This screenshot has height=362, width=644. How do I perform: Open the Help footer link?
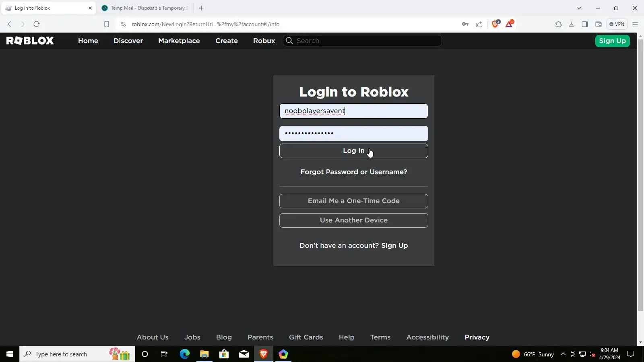tap(347, 337)
